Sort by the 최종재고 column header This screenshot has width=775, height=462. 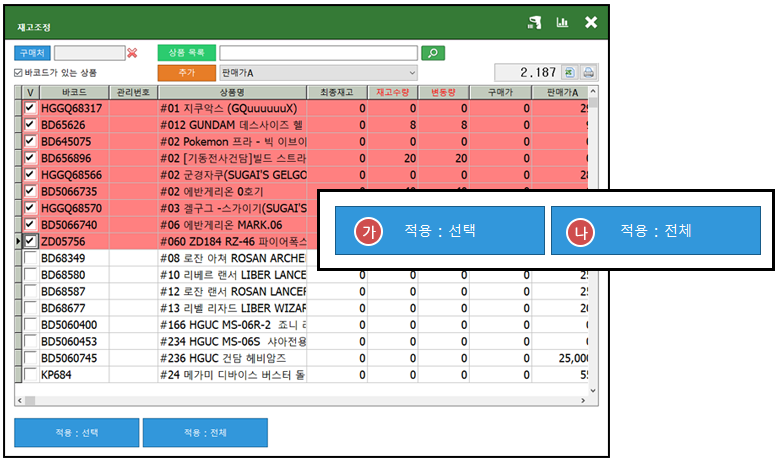[337, 92]
